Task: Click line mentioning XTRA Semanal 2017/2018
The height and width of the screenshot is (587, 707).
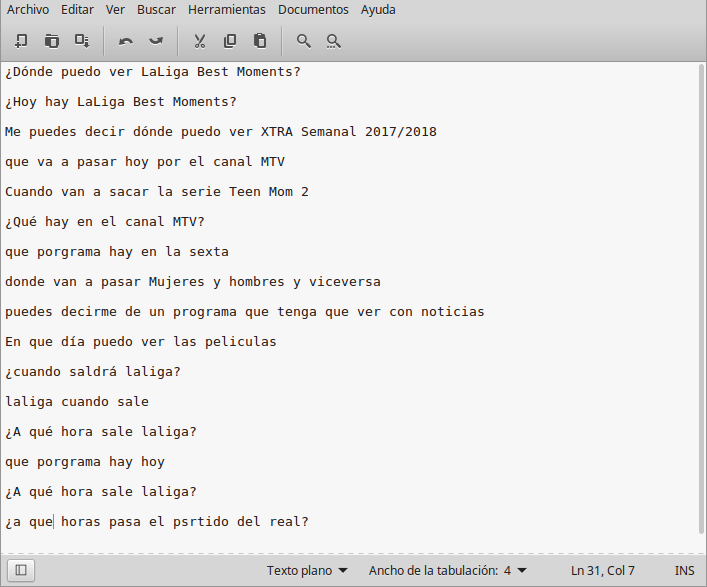Action: click(x=221, y=132)
